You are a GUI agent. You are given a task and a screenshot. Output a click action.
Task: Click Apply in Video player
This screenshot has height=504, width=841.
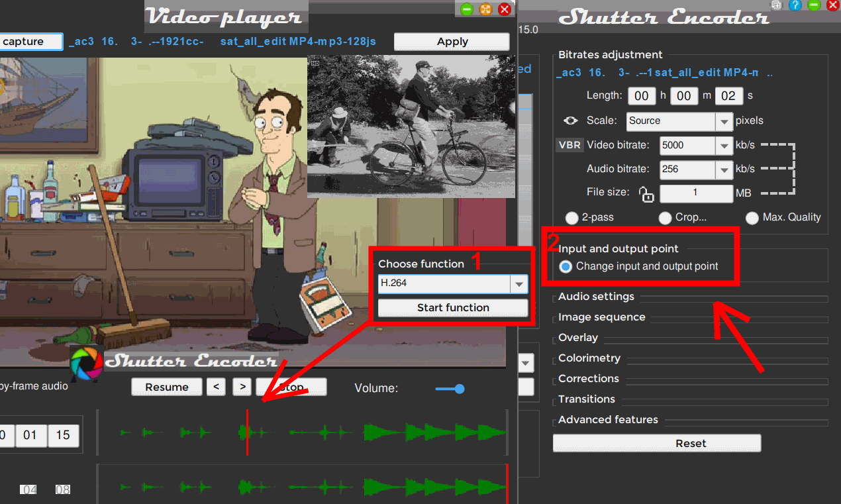point(452,42)
